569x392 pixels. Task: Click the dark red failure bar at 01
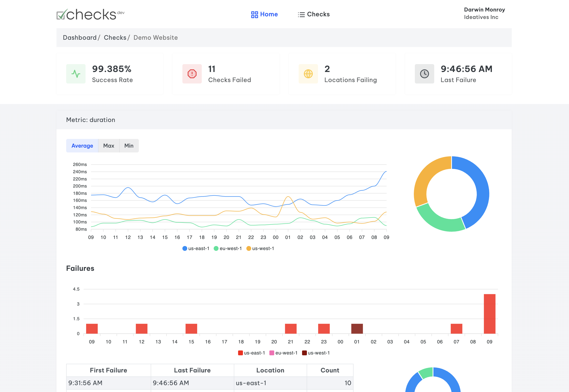click(357, 329)
